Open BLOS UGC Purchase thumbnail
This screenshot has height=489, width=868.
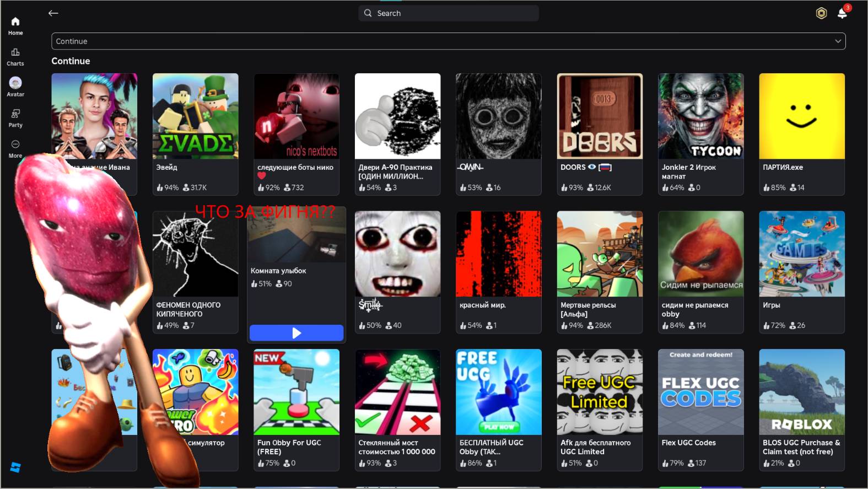[802, 392]
